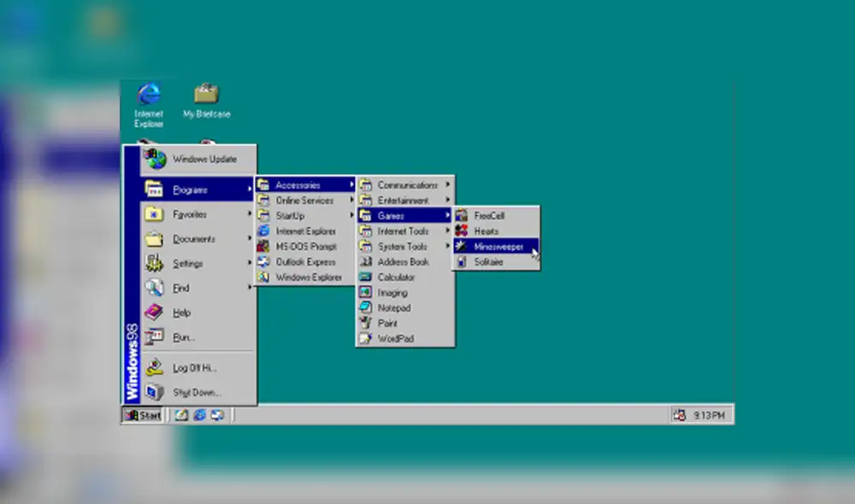Expand the Entertainment submenu
855x504 pixels.
click(402, 200)
